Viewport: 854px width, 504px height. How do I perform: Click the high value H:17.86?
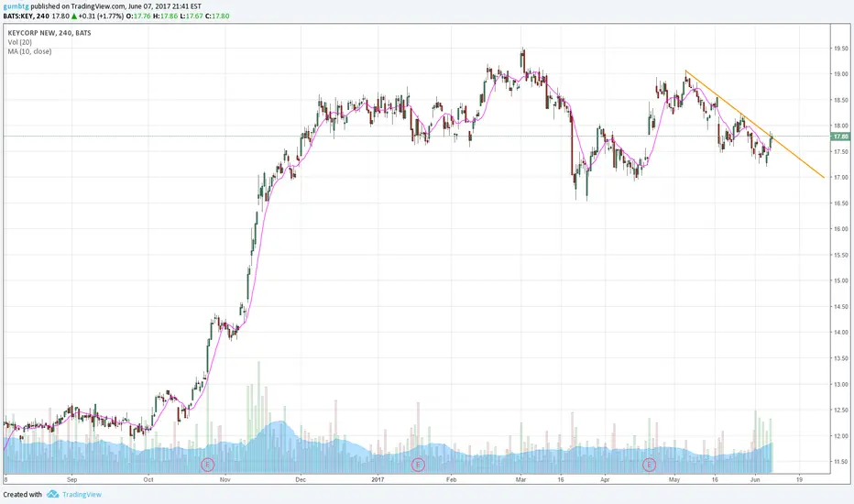(x=165, y=16)
